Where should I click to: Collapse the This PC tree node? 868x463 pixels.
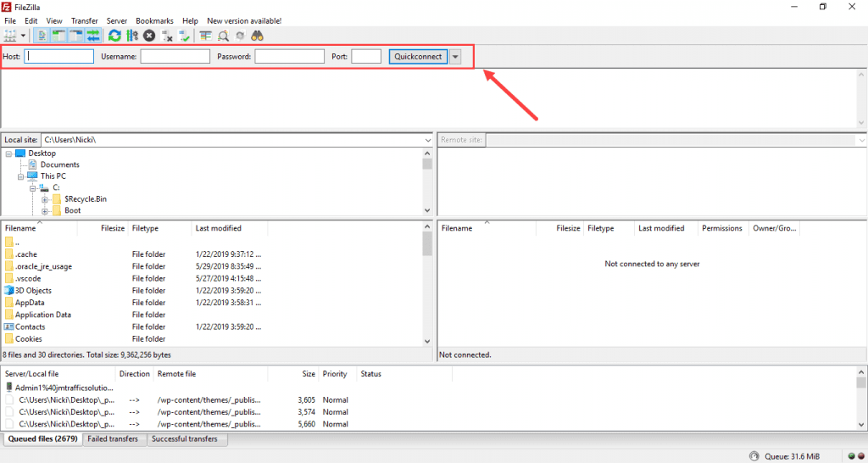pyautogui.click(x=21, y=176)
